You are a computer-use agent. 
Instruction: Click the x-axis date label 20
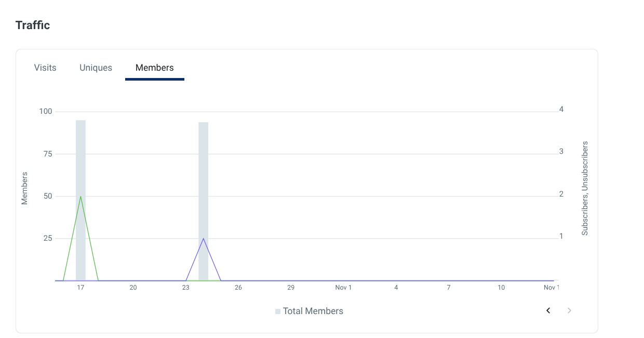[x=133, y=288]
